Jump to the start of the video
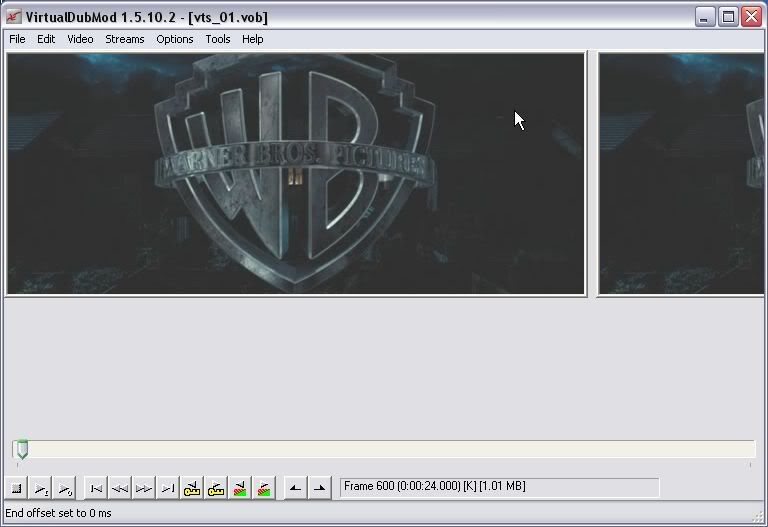Viewport: 768px width, 527px height. tap(96, 488)
